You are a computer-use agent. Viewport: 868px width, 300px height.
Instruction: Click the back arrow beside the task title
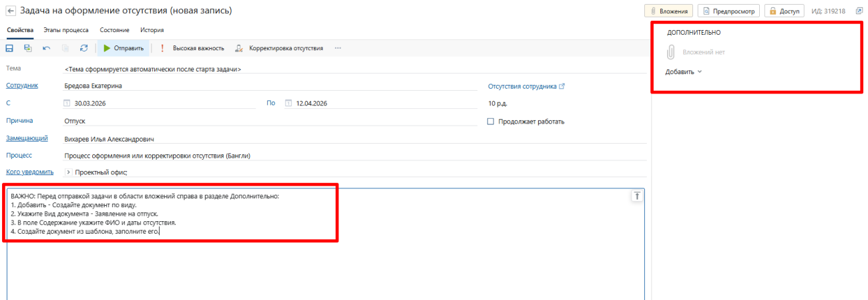[x=10, y=11]
